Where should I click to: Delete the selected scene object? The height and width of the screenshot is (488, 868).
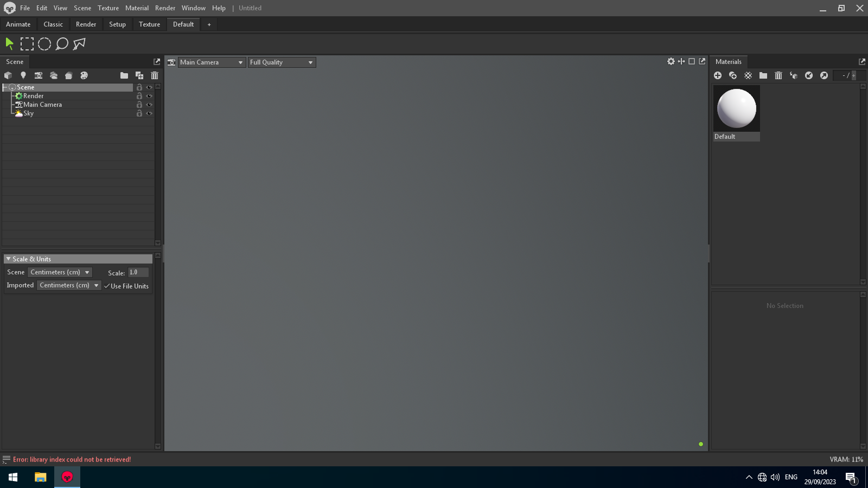pyautogui.click(x=155, y=75)
